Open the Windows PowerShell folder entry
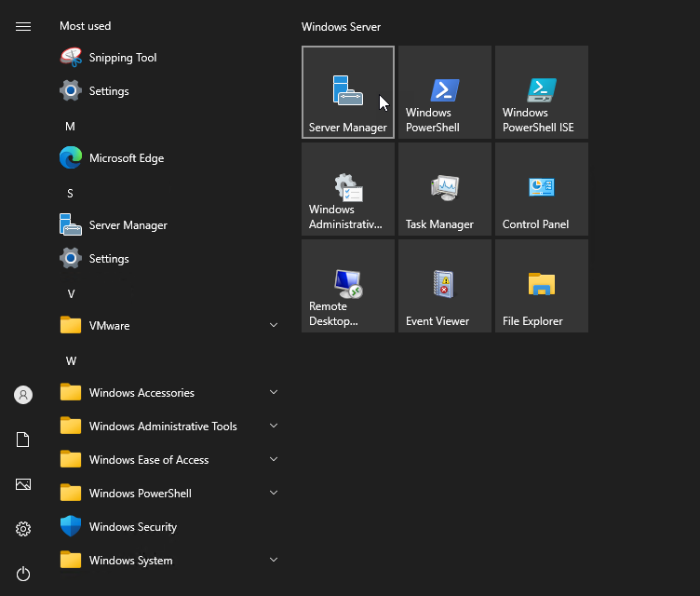700x596 pixels. [170, 494]
